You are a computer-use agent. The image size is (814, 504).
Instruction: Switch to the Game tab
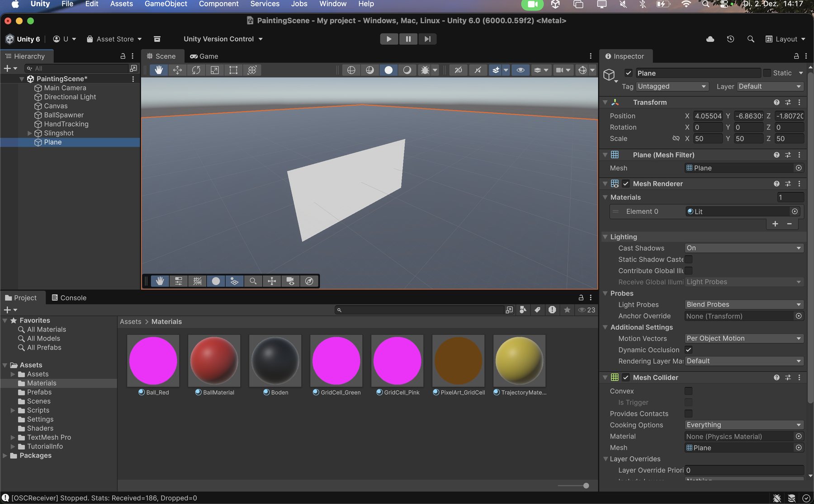click(204, 56)
